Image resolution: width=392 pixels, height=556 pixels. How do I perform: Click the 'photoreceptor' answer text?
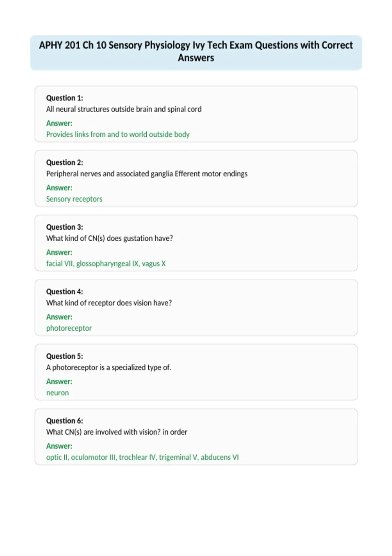tap(69, 328)
